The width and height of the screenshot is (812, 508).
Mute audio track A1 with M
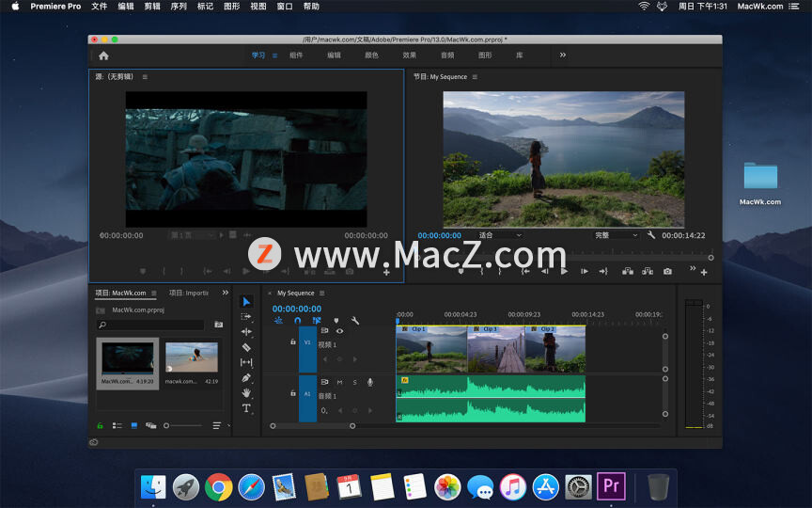click(339, 382)
